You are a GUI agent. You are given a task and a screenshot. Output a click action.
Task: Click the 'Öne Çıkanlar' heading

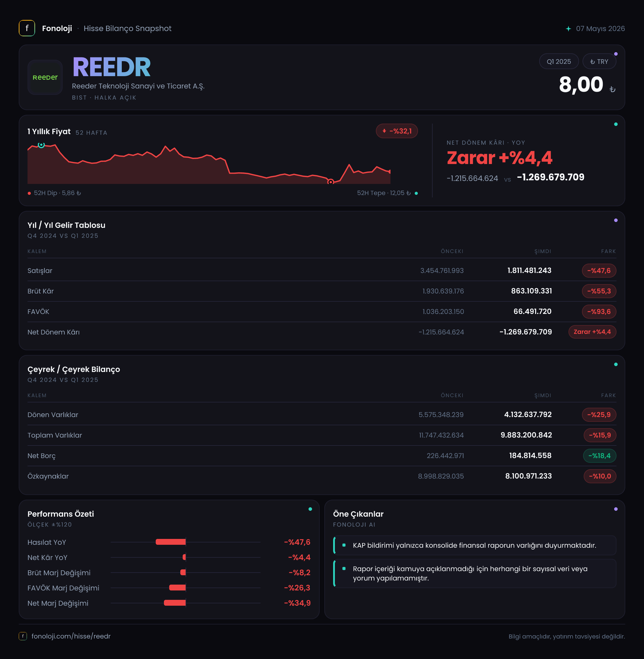358,514
